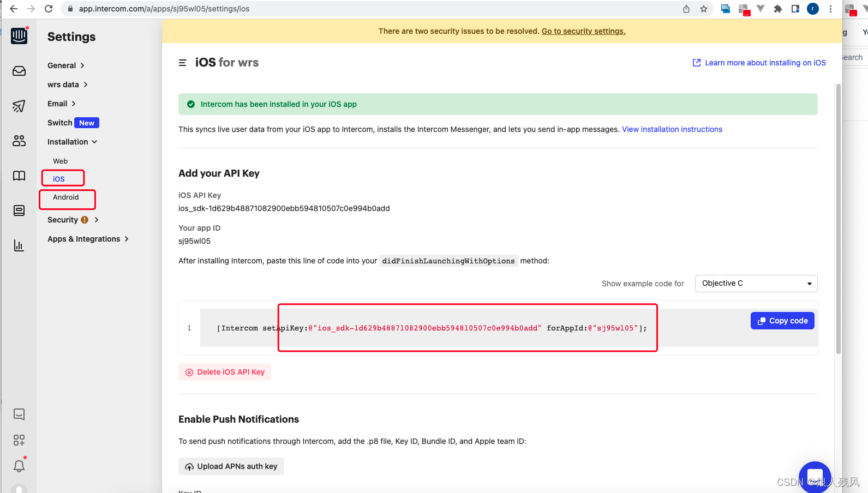
Task: Open Learn more about installing on iOS
Action: 765,63
